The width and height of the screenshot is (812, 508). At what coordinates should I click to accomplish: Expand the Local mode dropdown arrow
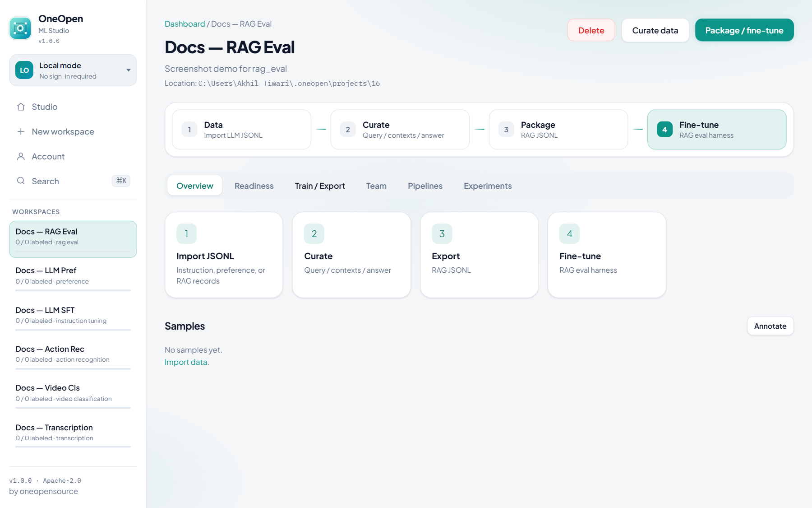click(129, 70)
